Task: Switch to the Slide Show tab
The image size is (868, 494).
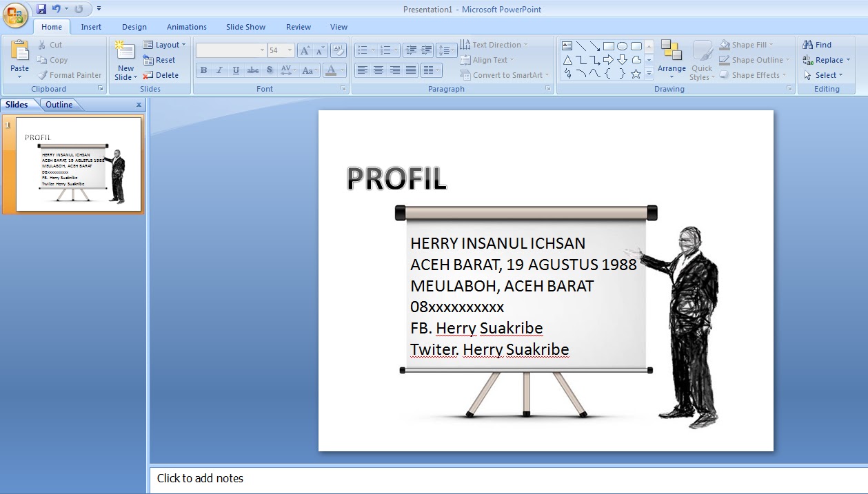Action: (245, 27)
